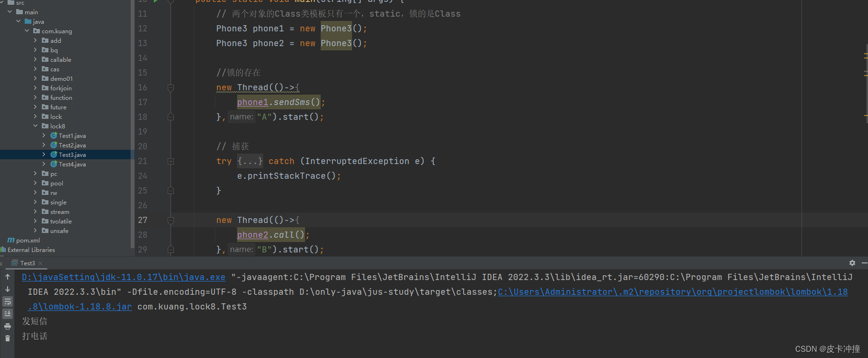Clear console with the trash icon

[8, 339]
